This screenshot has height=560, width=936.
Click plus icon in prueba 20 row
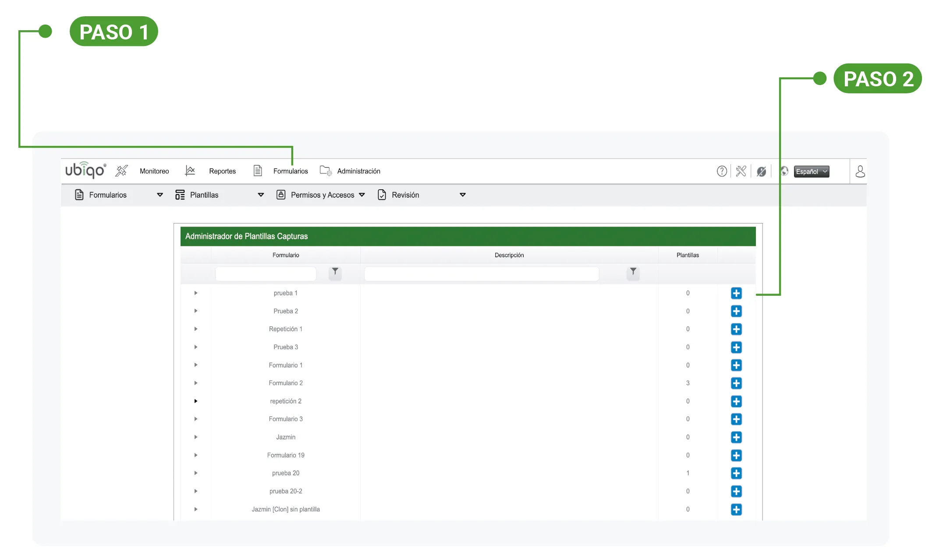click(736, 473)
